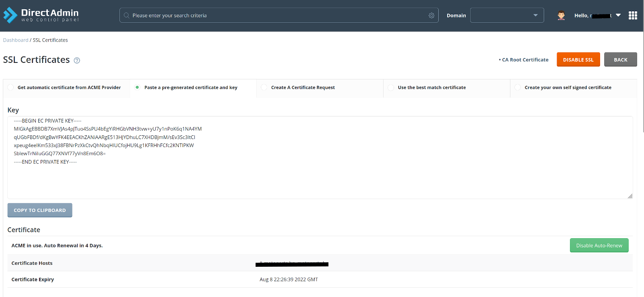Expand the user account dropdown arrow

point(618,15)
